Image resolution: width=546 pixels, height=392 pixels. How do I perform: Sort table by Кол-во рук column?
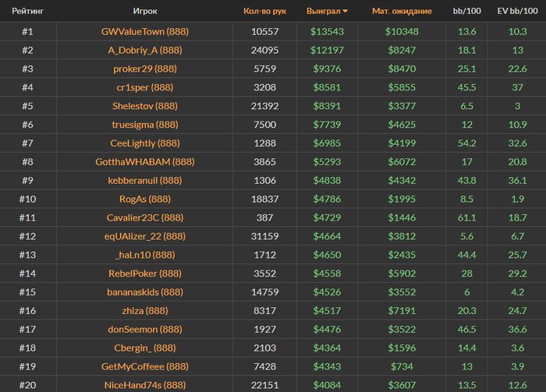point(264,11)
